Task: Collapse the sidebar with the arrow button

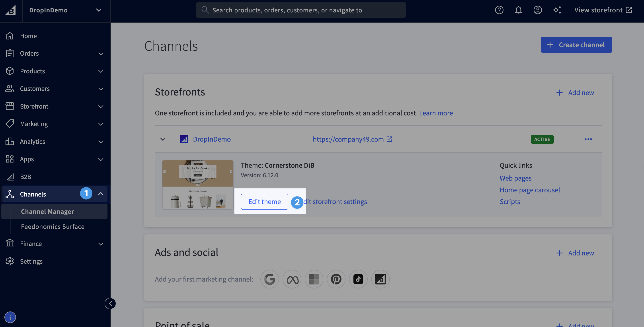Action: pyautogui.click(x=110, y=304)
